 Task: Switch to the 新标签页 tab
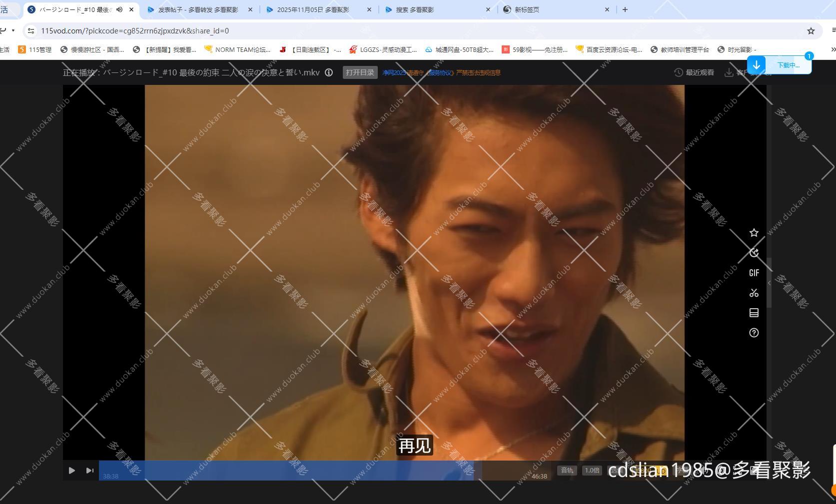coord(526,9)
